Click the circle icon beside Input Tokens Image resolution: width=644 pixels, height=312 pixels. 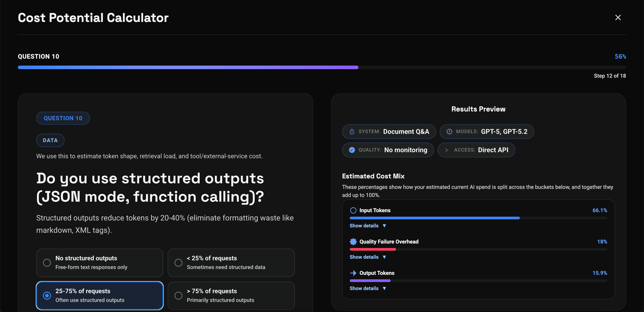click(x=353, y=210)
